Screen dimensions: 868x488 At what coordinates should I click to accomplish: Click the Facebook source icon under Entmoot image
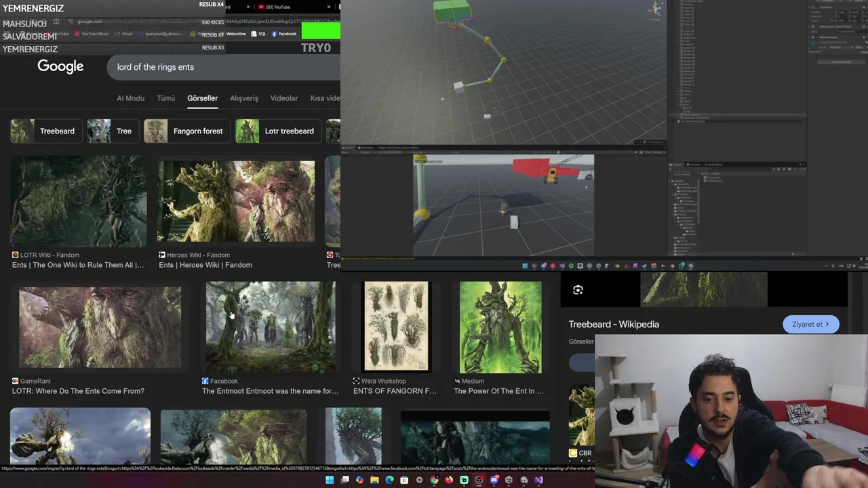205,381
